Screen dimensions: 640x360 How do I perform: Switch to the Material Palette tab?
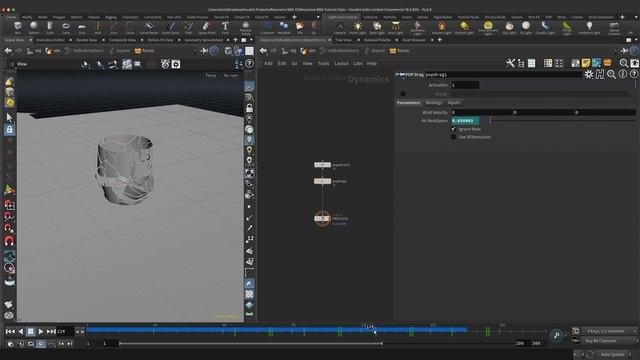pos(377,40)
